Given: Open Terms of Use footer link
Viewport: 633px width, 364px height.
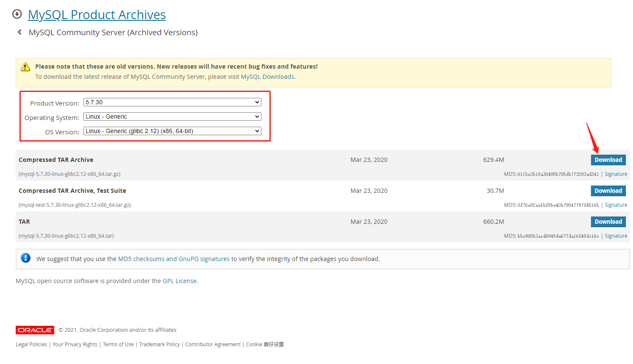Looking at the screenshot, I should point(118,345).
